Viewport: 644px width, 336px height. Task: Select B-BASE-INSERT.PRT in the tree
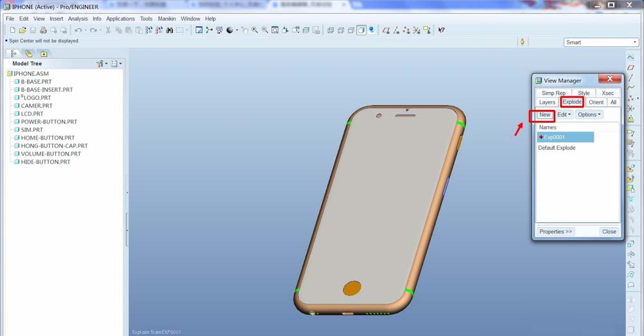point(44,89)
